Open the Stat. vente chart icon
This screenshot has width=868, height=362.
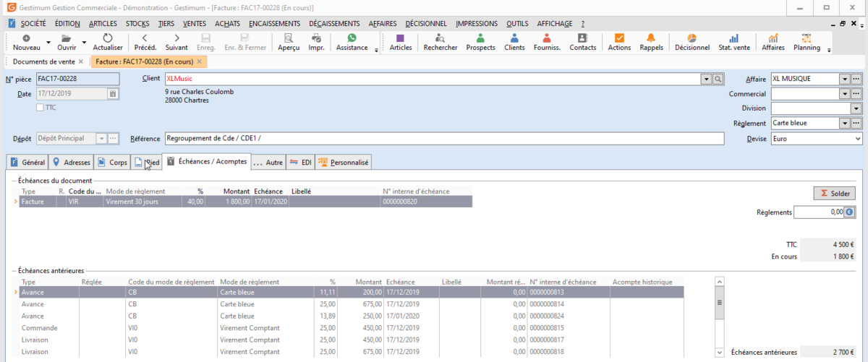(x=733, y=38)
